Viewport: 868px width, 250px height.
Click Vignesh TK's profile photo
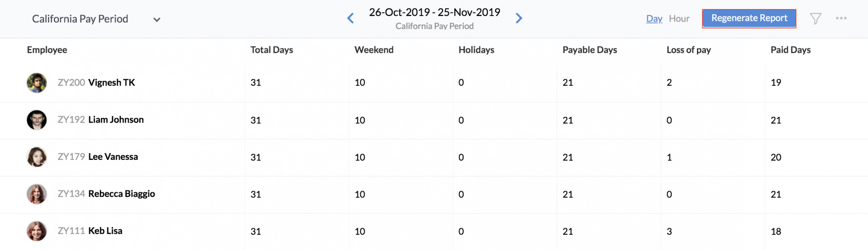[37, 83]
